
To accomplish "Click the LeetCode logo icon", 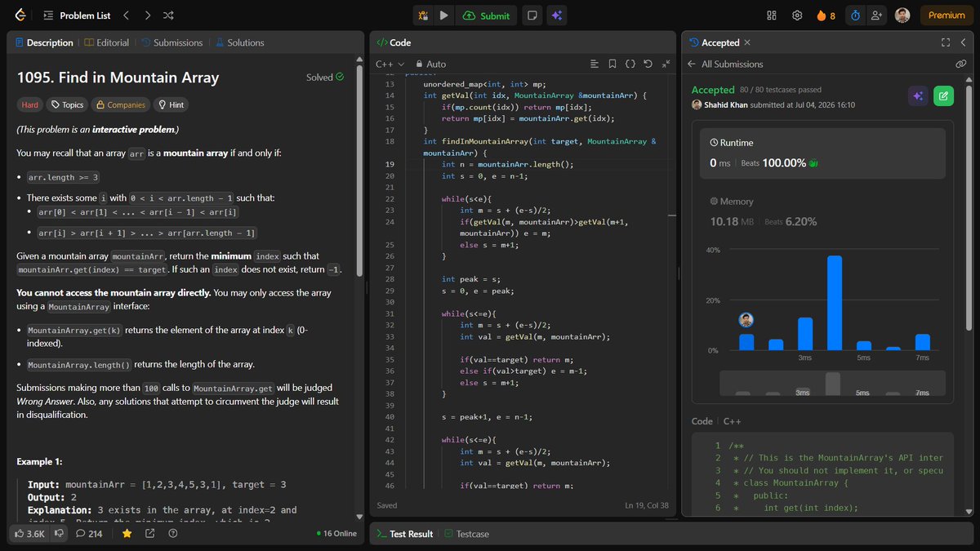I will tap(20, 16).
